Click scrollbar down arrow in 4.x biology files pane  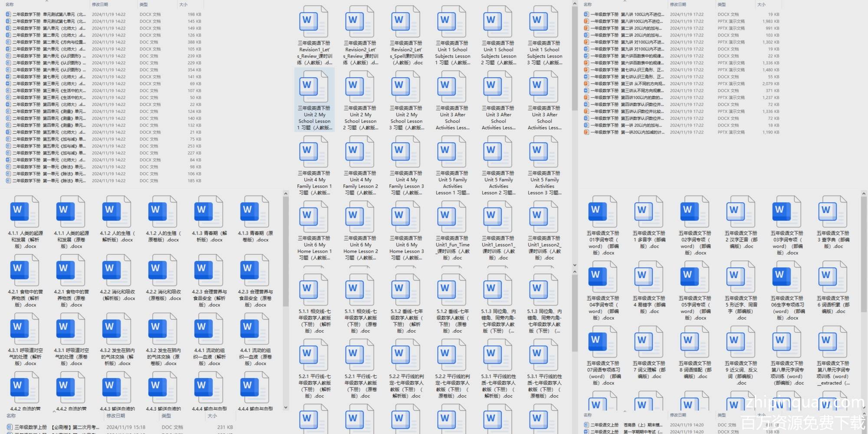[x=286, y=408]
